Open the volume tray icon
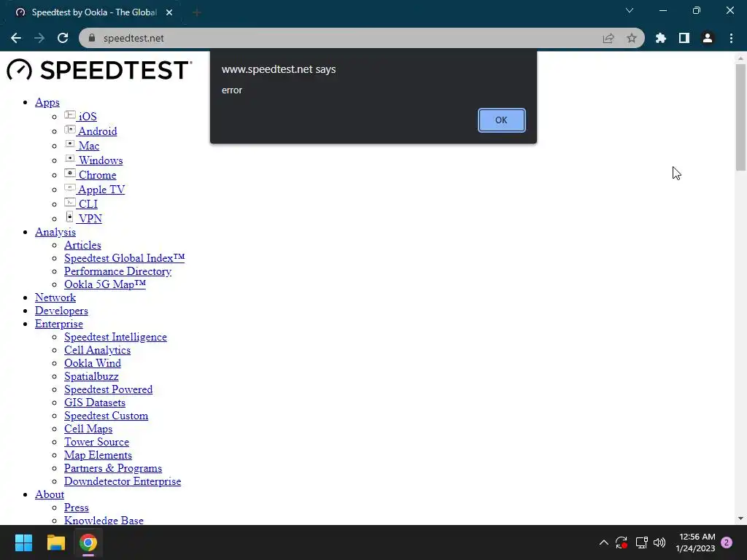The height and width of the screenshot is (560, 747). [x=659, y=542]
